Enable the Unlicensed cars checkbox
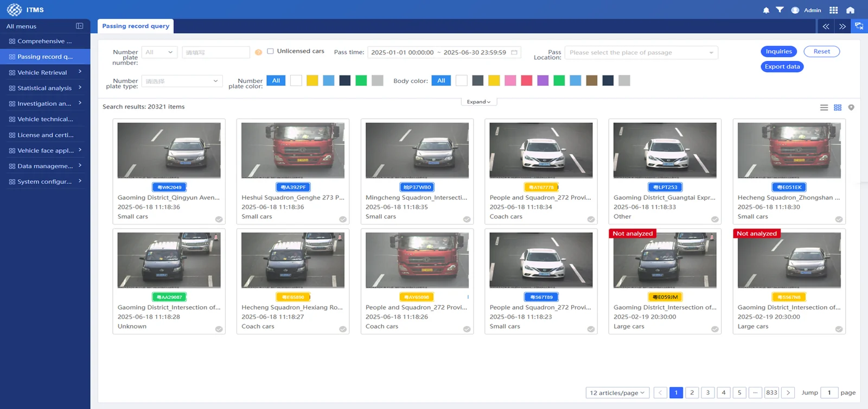The height and width of the screenshot is (409, 868). [270, 51]
